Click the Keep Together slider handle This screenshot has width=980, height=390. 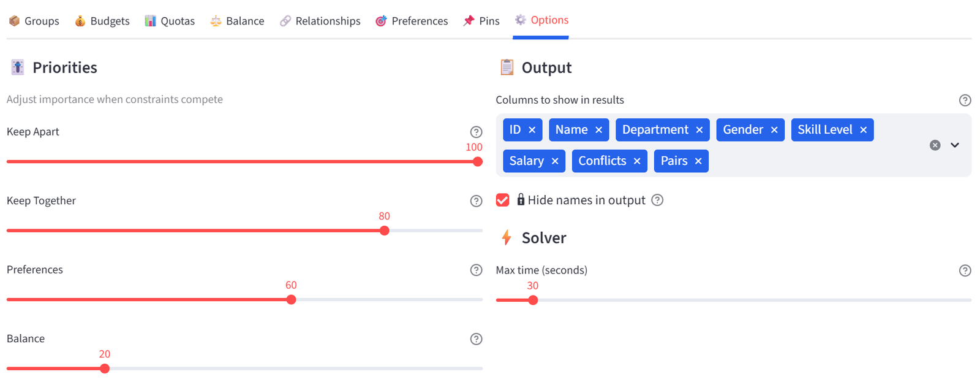point(385,231)
